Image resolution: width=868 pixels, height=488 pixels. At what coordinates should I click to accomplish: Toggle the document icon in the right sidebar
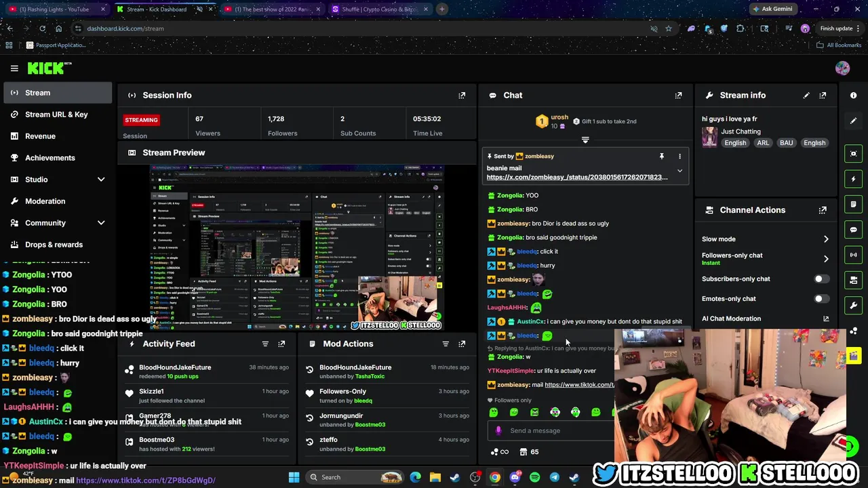click(x=854, y=204)
